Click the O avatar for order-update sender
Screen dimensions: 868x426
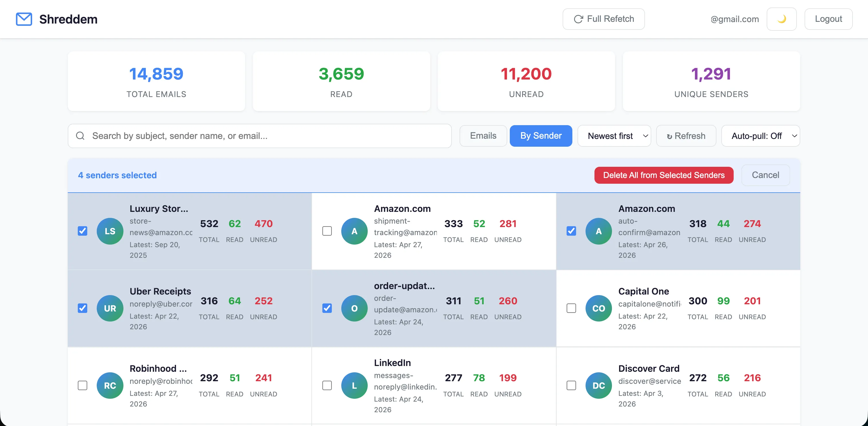354,308
